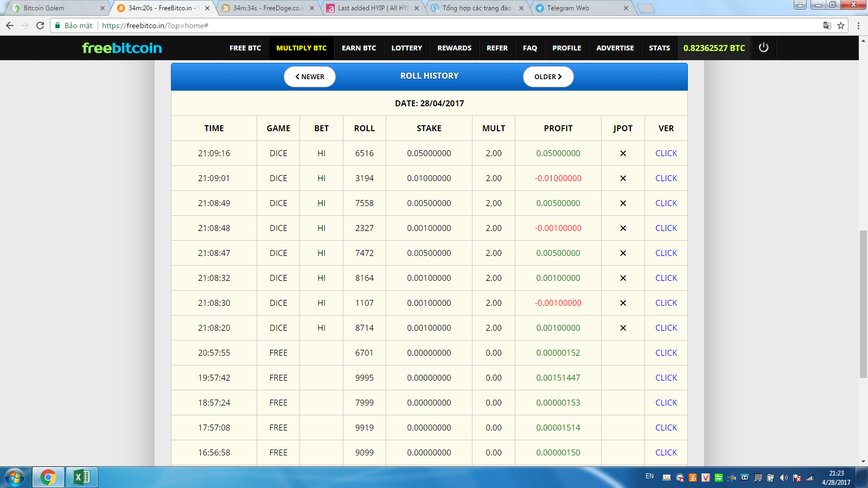This screenshot has width=868, height=488.
Task: Bookmark this page using the star icon
Action: point(841,25)
